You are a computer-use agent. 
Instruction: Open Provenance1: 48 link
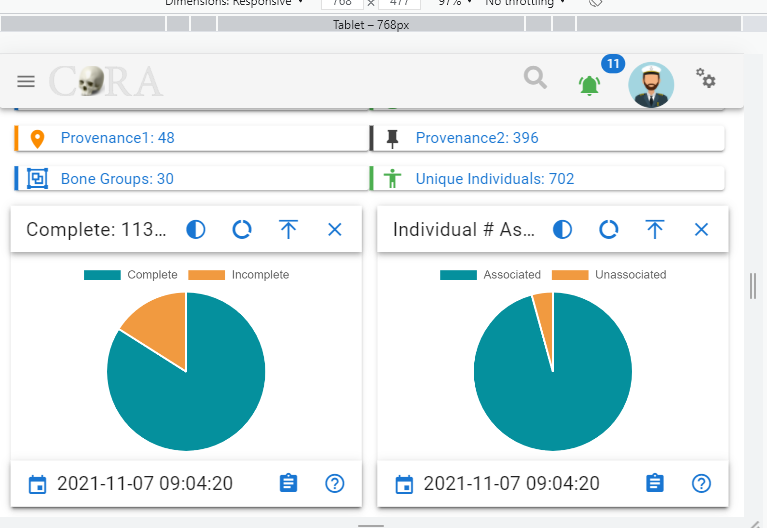pos(117,138)
